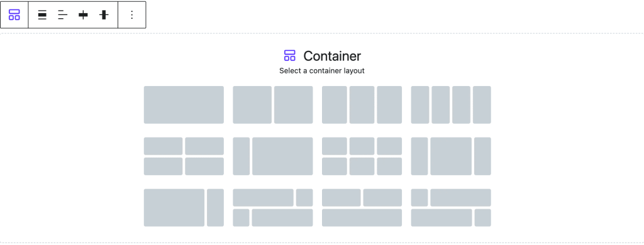
Task: Select the narrow-wide-narrow three column layout
Action: [x=451, y=156]
